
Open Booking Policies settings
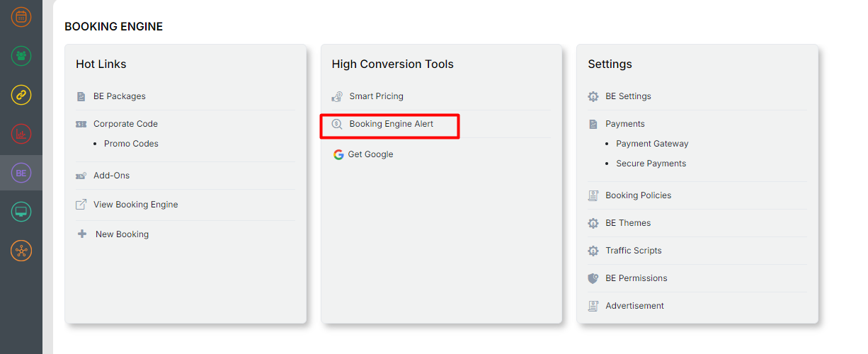tap(638, 195)
